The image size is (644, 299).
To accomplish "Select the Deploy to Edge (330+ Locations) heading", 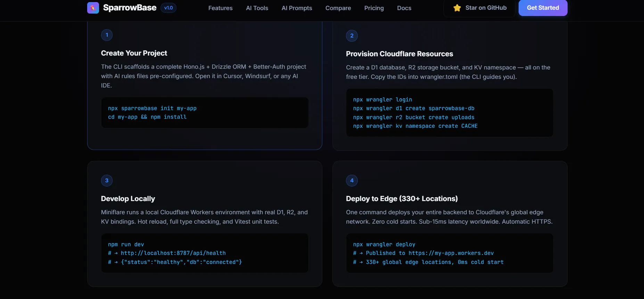I will pos(402,199).
